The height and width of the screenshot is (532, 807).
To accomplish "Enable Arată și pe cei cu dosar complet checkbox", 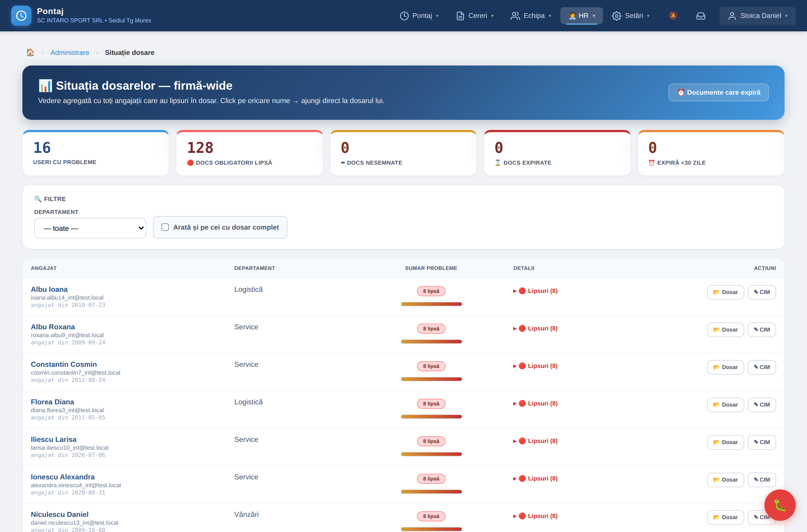I will pos(165,227).
